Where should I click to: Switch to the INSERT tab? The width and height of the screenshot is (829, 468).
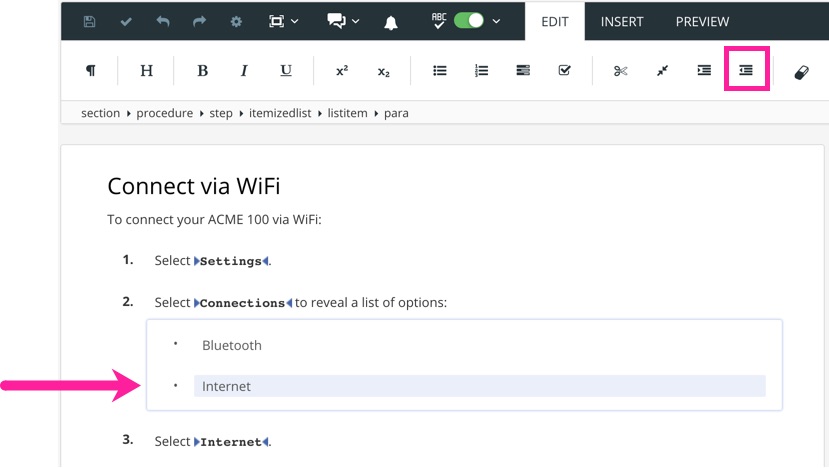(622, 21)
